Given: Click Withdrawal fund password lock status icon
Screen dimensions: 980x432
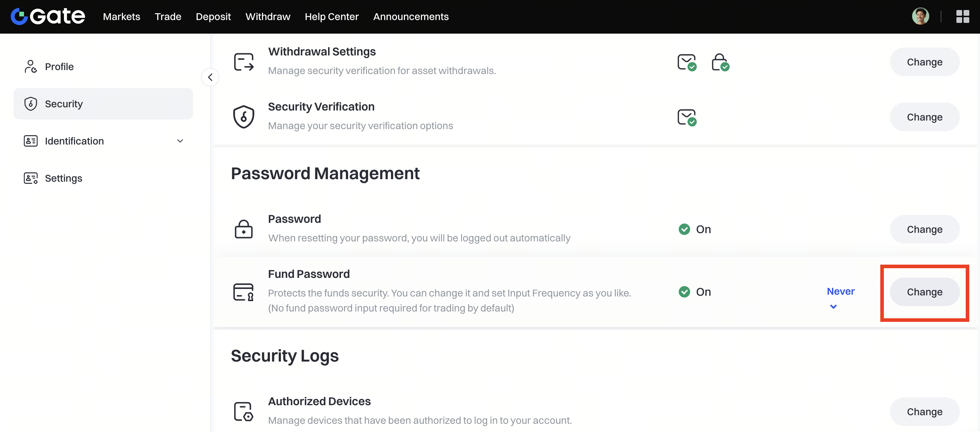Looking at the screenshot, I should [x=720, y=63].
